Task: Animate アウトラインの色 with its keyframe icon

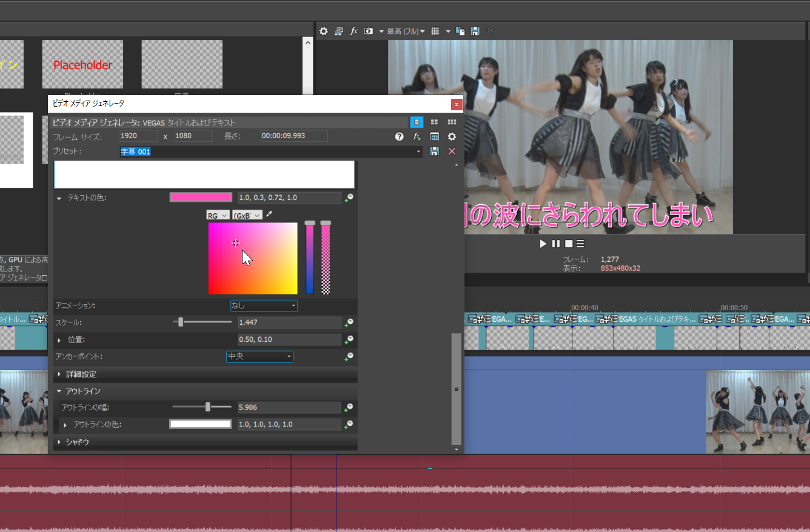Action: coord(349,424)
